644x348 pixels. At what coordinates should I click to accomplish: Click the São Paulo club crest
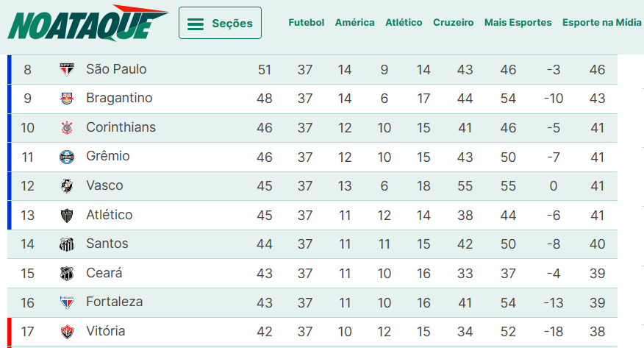coord(67,70)
